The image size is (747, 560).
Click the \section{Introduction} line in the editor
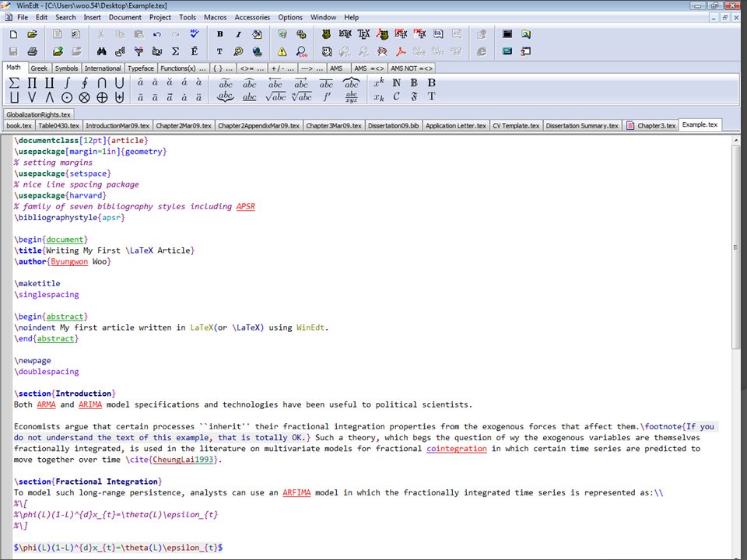tap(65, 394)
